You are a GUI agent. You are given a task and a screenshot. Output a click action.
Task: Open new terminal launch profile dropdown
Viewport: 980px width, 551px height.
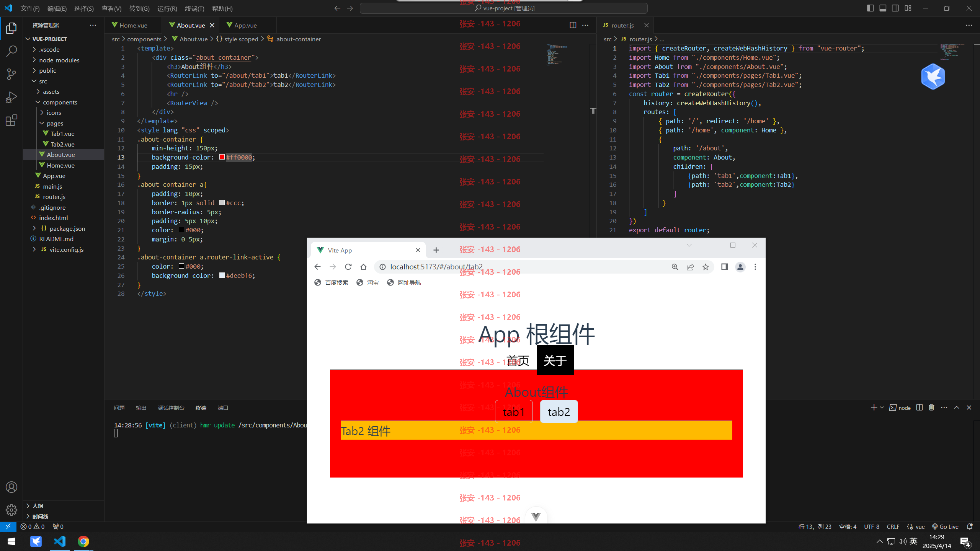(x=882, y=408)
